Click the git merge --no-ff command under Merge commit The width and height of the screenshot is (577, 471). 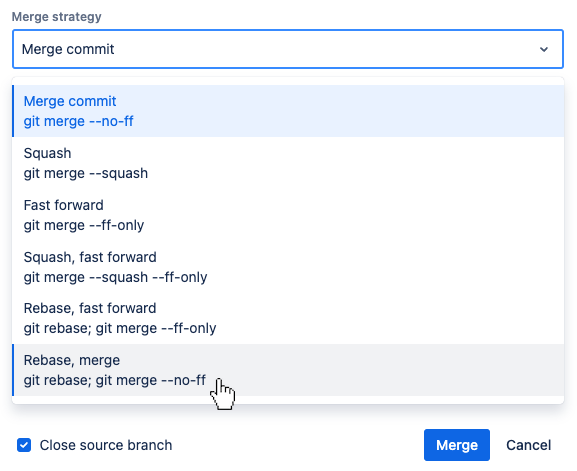tap(78, 121)
